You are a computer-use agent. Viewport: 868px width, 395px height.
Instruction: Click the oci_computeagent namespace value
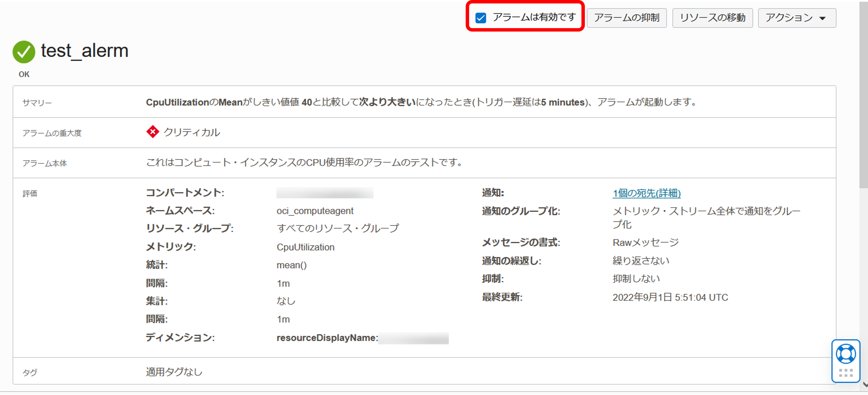coord(315,211)
